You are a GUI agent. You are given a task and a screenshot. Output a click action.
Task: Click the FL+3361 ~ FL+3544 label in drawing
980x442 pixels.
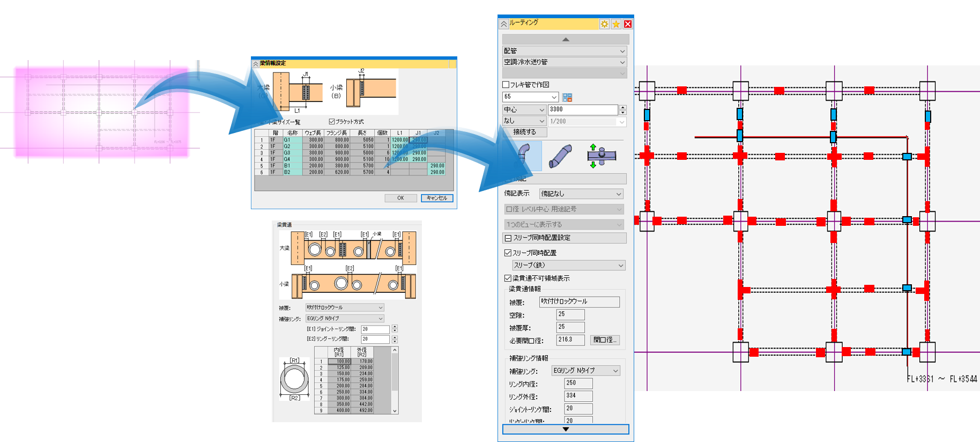(x=942, y=379)
